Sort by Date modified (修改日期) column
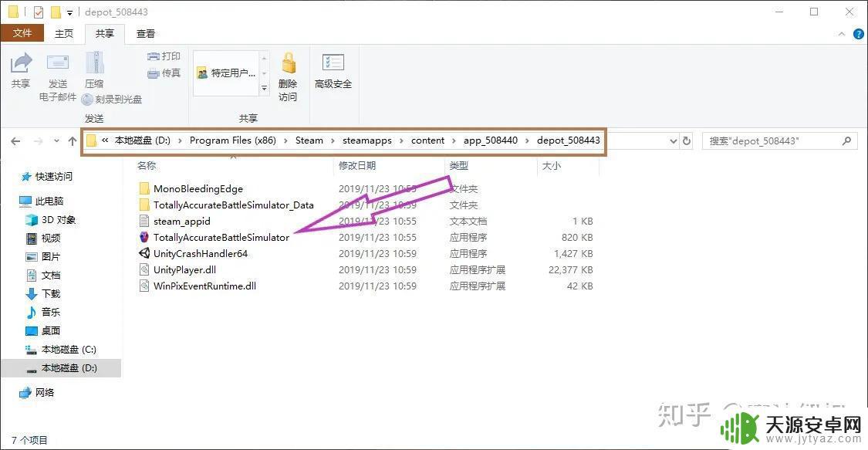868x450 pixels. 357,165
